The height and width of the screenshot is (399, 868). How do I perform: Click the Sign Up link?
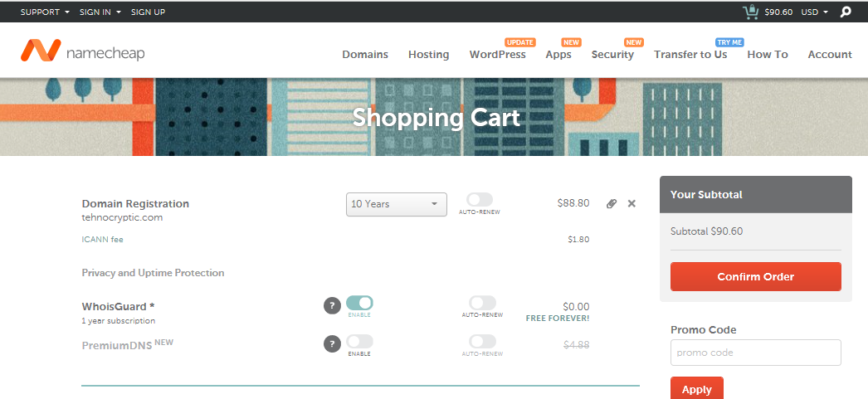(148, 12)
